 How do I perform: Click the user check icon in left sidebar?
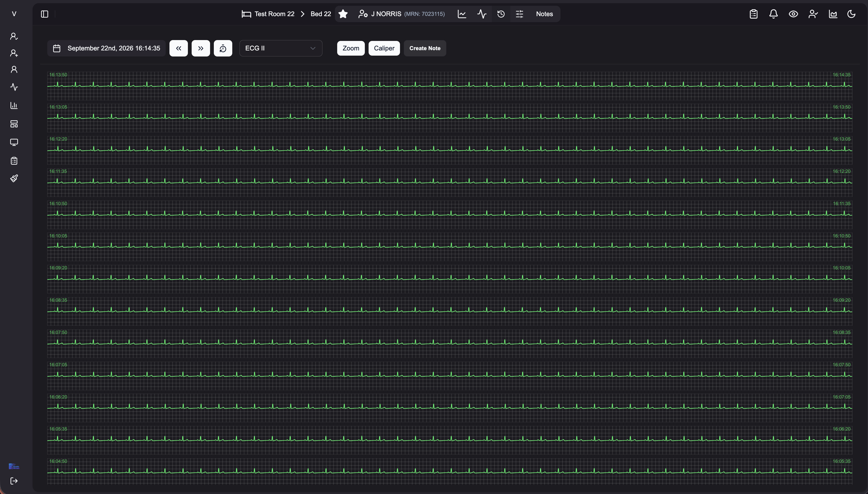[x=14, y=36]
